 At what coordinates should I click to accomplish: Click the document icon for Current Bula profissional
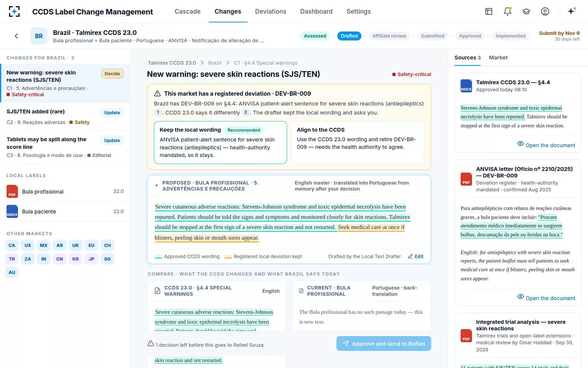coord(301,291)
